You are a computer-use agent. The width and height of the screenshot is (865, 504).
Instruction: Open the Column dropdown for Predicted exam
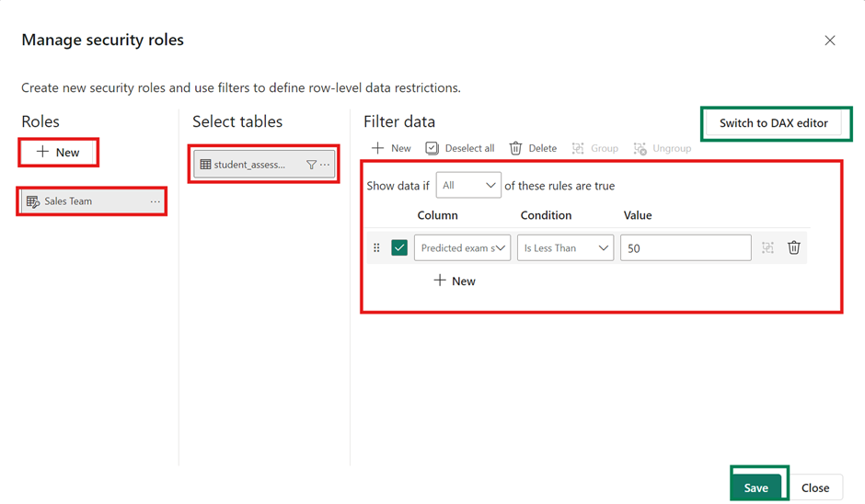click(x=462, y=247)
